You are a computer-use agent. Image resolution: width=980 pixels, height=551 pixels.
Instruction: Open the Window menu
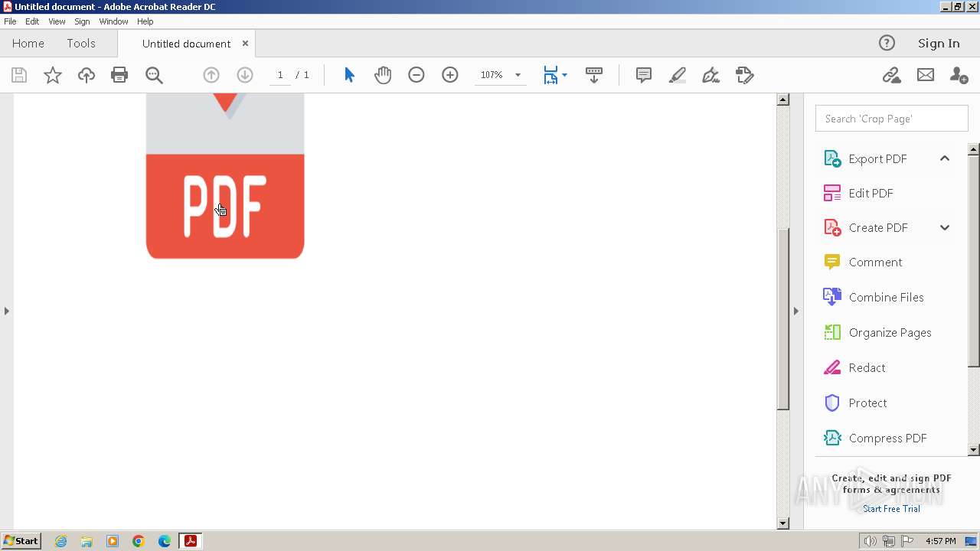[113, 21]
